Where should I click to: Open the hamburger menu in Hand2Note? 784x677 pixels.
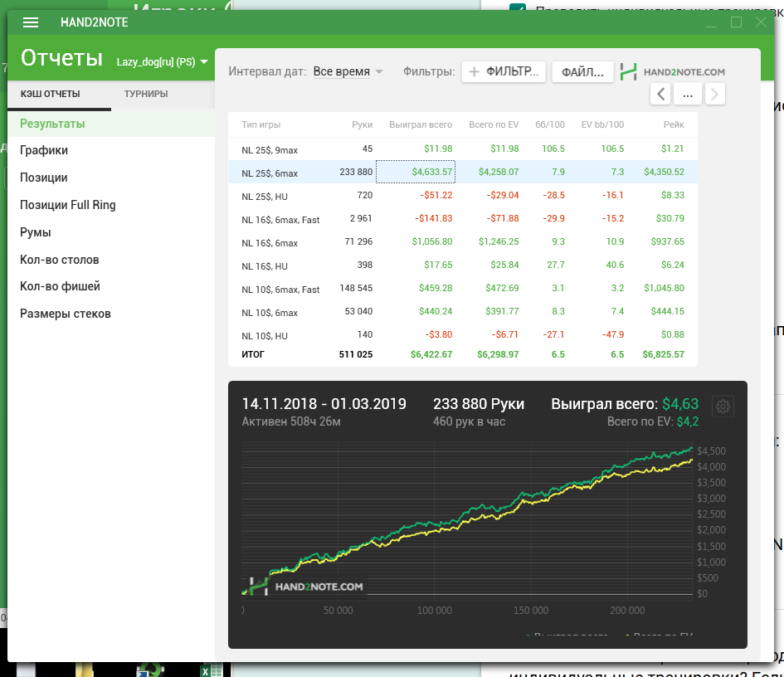(x=31, y=22)
